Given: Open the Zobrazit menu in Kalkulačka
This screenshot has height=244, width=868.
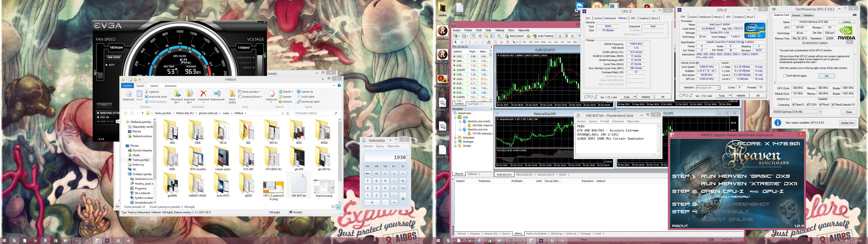Looking at the screenshot, I should click(368, 146).
